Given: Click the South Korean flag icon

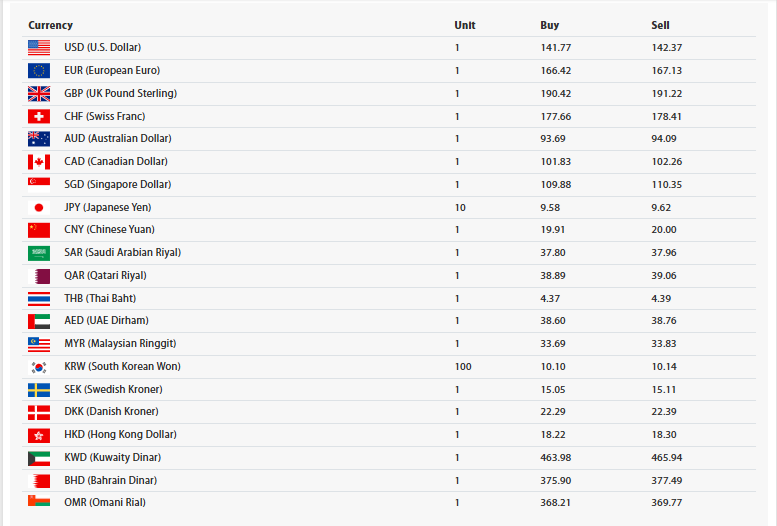Looking at the screenshot, I should (x=39, y=367).
